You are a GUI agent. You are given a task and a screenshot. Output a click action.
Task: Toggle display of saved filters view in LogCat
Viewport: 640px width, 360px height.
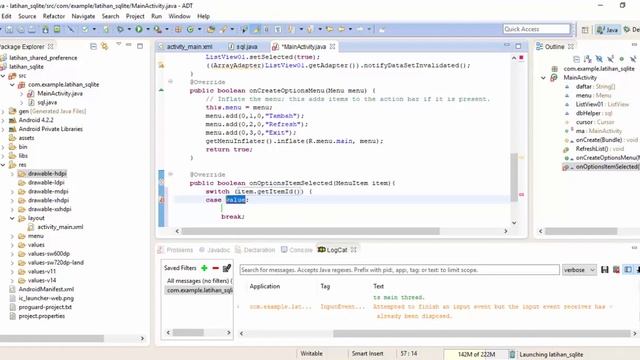(628, 270)
